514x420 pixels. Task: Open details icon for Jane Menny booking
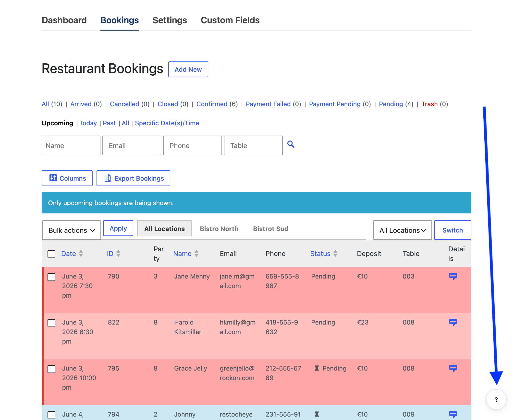pos(453,276)
